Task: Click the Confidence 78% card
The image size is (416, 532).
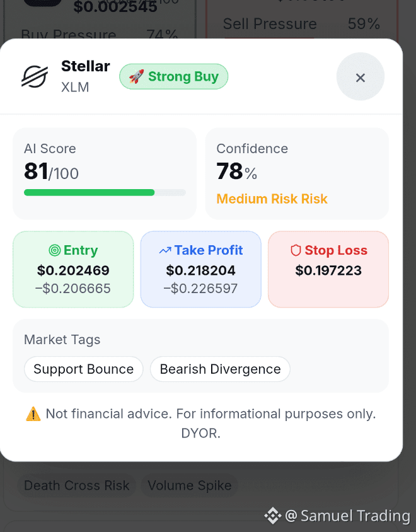Action: (298, 173)
